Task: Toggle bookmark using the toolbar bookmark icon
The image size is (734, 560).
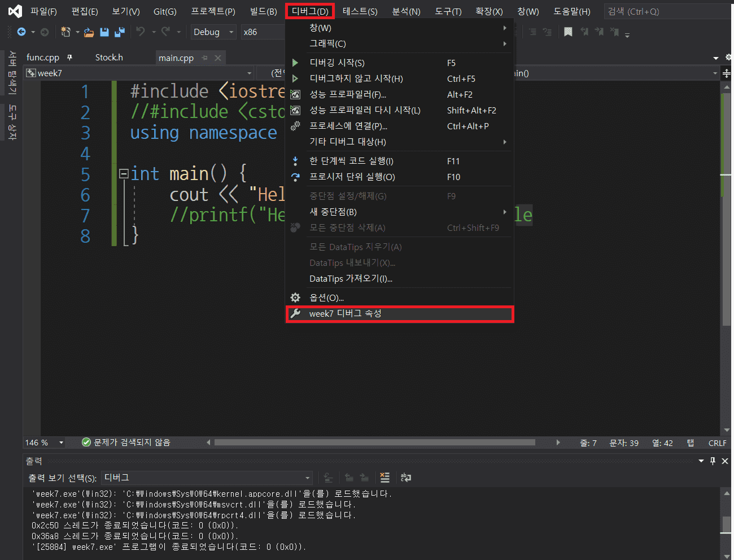Action: pyautogui.click(x=568, y=32)
